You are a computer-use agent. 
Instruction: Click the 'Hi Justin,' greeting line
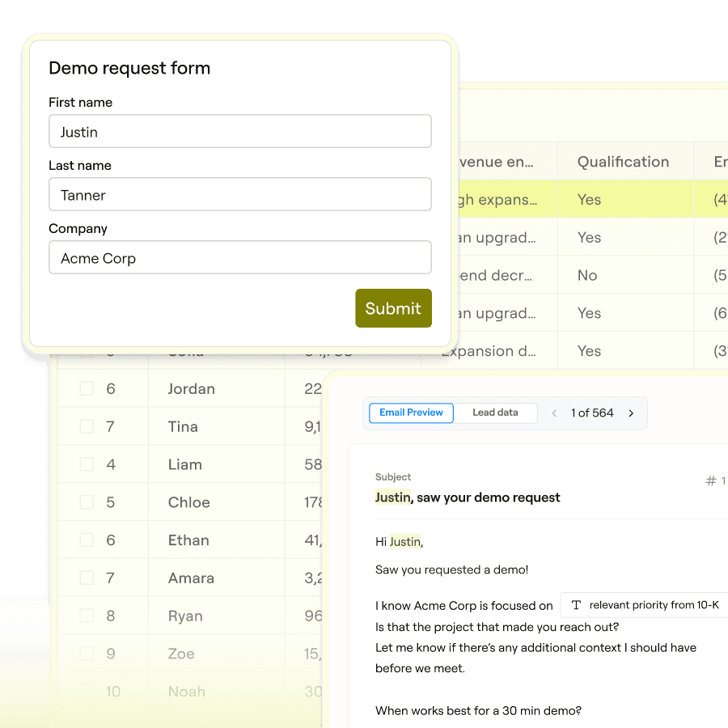[400, 541]
